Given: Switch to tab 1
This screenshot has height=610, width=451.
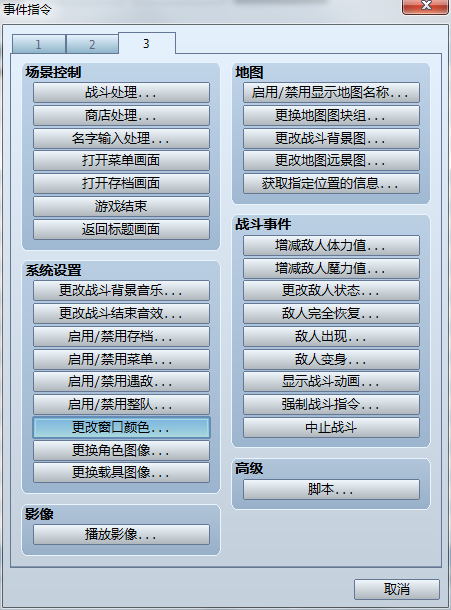Looking at the screenshot, I should (39, 44).
